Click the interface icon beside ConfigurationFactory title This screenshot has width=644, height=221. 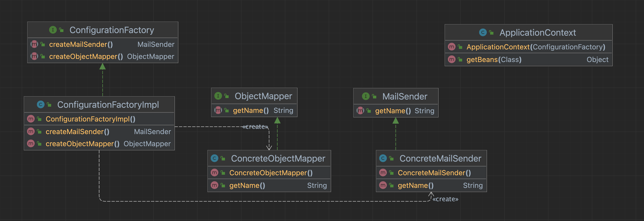point(53,30)
